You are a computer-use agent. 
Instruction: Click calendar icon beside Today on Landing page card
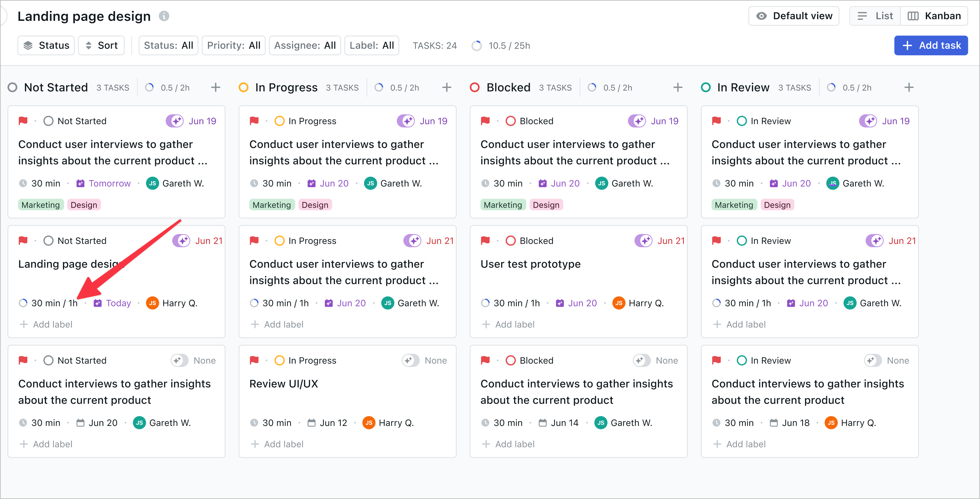click(98, 303)
